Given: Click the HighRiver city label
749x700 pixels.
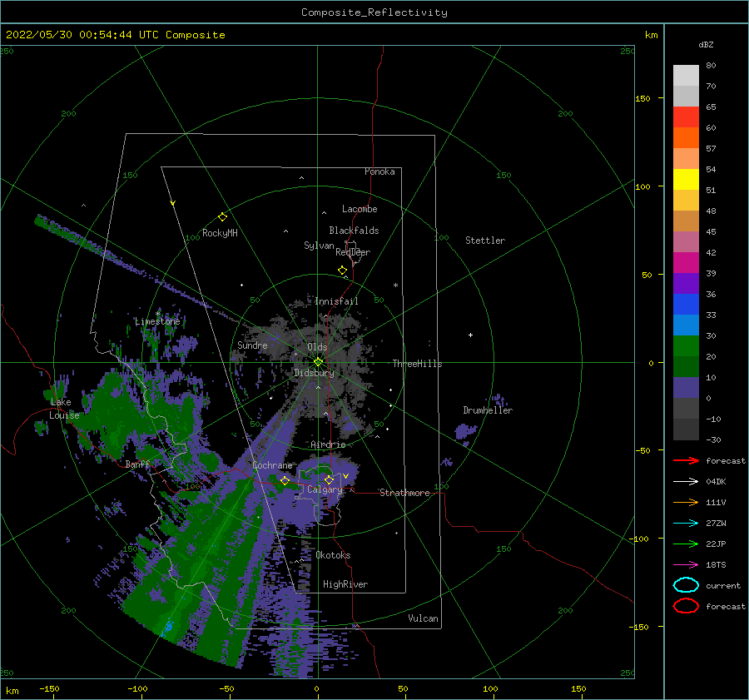Looking at the screenshot, I should click(345, 584).
